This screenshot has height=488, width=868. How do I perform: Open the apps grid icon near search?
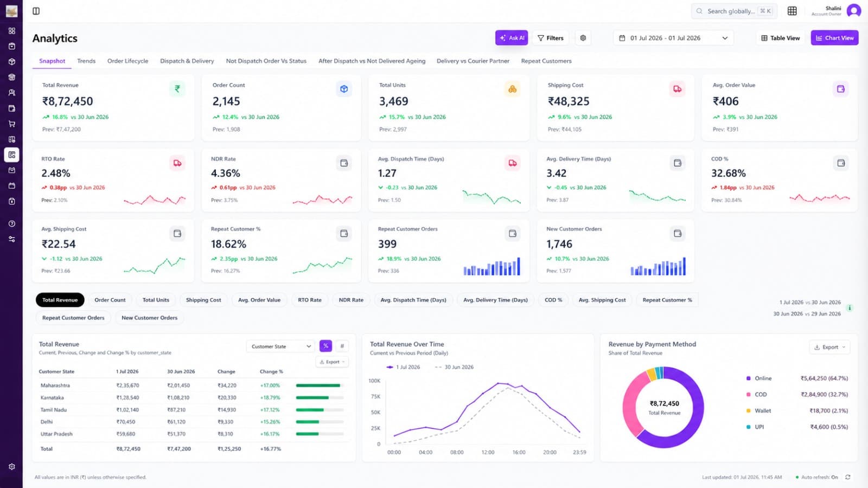tap(792, 11)
